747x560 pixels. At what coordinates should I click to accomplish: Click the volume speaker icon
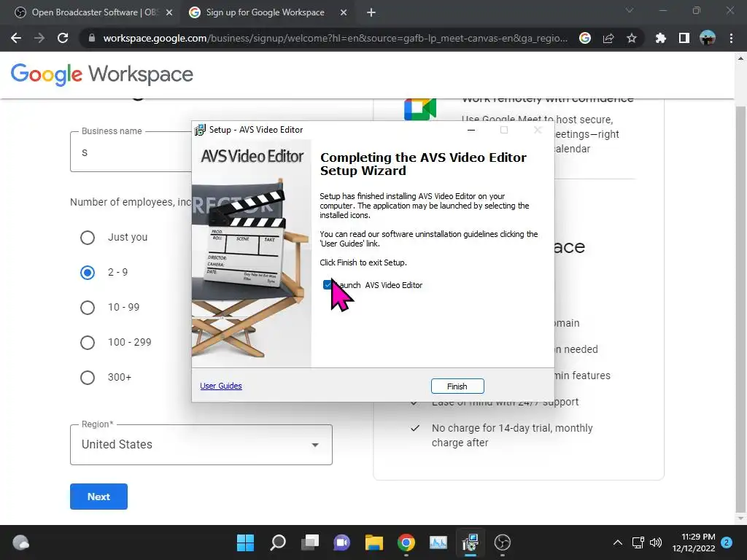click(x=656, y=542)
